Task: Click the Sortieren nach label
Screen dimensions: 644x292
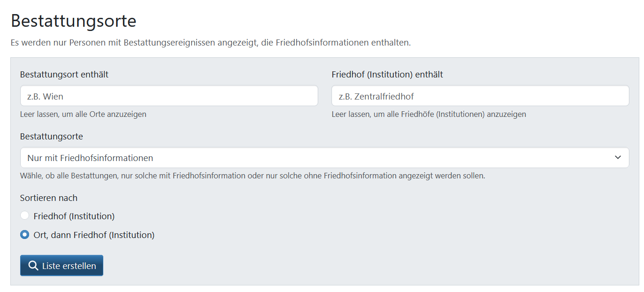Action: tap(49, 198)
